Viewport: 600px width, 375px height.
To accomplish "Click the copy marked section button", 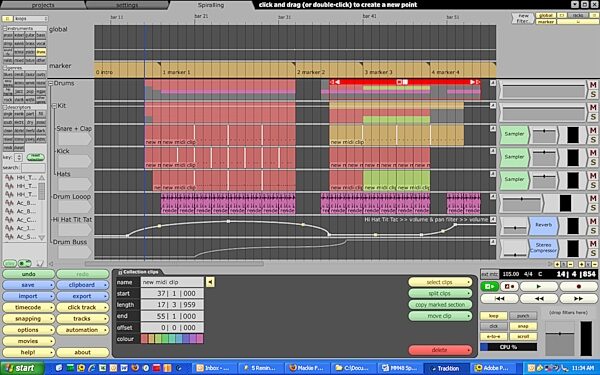I will point(440,305).
